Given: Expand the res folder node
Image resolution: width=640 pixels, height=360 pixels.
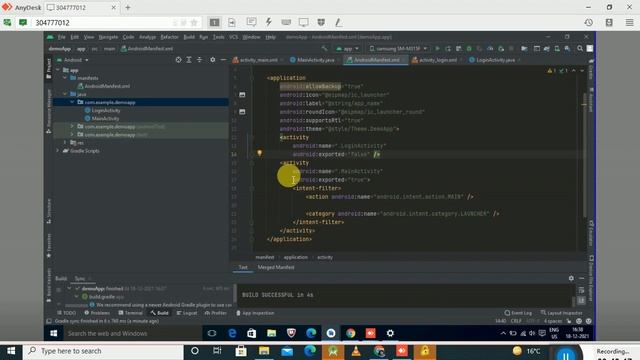Looking at the screenshot, I should pyautogui.click(x=65, y=142).
